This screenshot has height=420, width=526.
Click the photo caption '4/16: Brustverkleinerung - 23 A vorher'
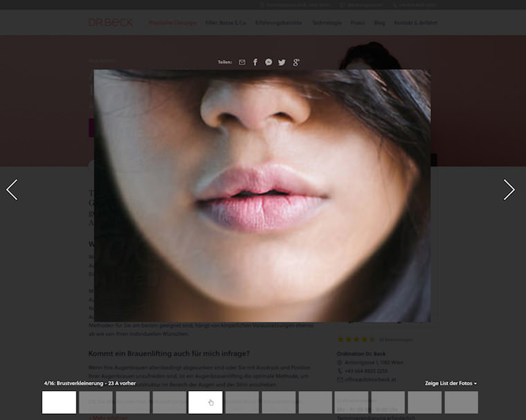pyautogui.click(x=90, y=383)
